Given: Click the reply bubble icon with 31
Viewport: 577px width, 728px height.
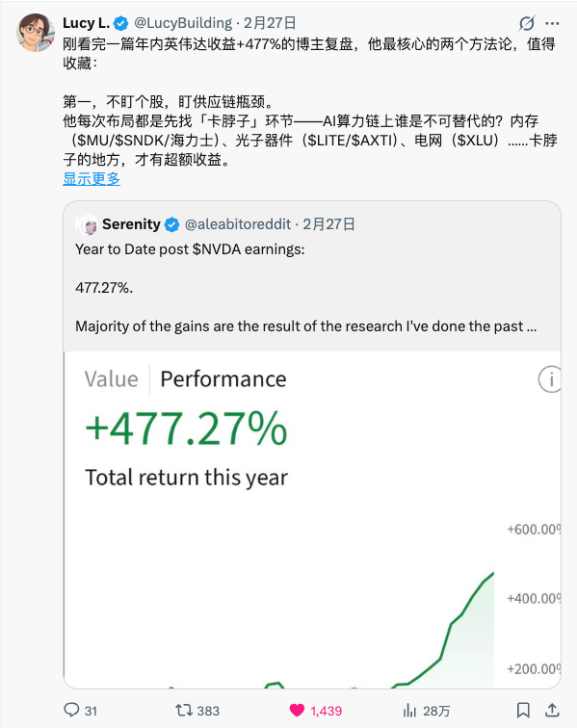Looking at the screenshot, I should point(71,710).
